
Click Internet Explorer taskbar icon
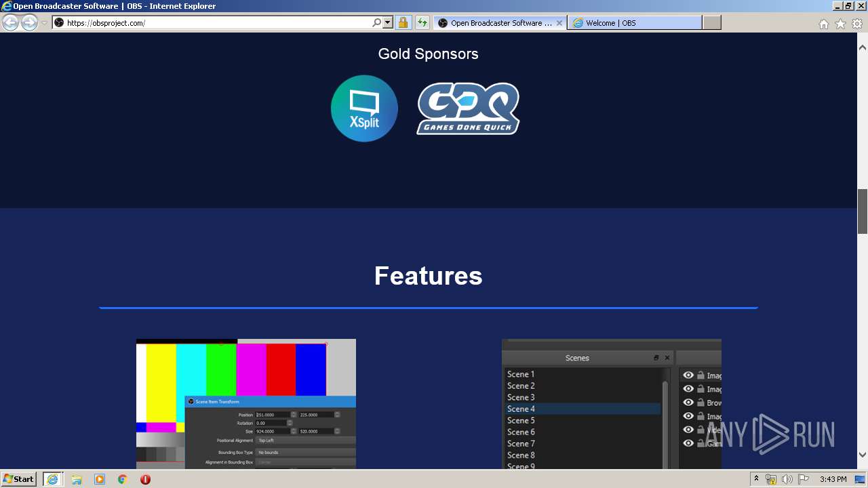pos(53,479)
